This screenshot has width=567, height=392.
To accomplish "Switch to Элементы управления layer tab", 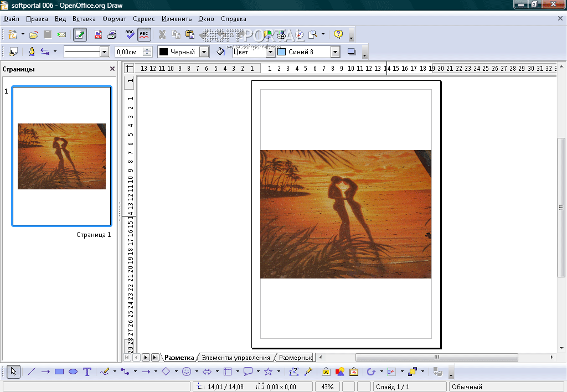I will [x=236, y=358].
